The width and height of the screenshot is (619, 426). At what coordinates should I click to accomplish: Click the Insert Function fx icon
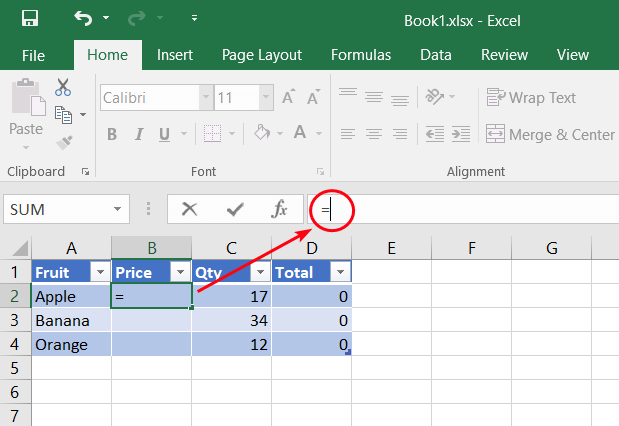pyautogui.click(x=280, y=209)
